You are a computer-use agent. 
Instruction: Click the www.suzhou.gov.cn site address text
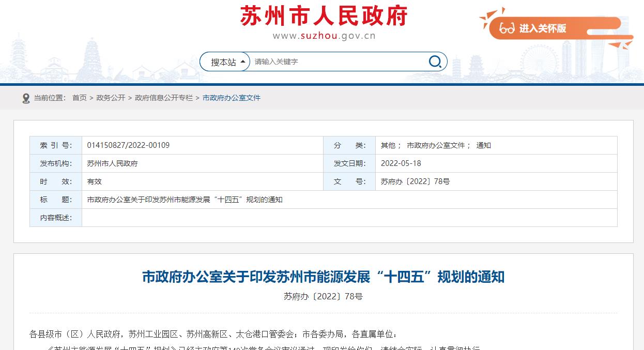[x=324, y=36]
